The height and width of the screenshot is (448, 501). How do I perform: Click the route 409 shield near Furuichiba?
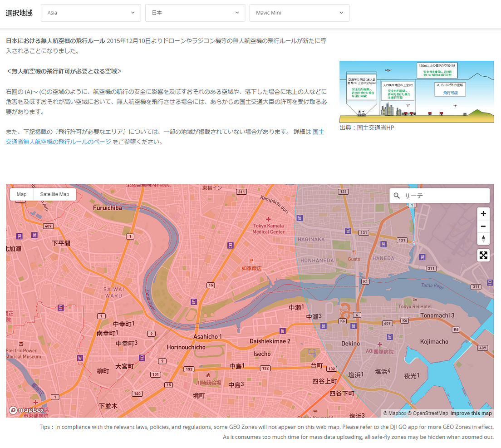pos(48,226)
